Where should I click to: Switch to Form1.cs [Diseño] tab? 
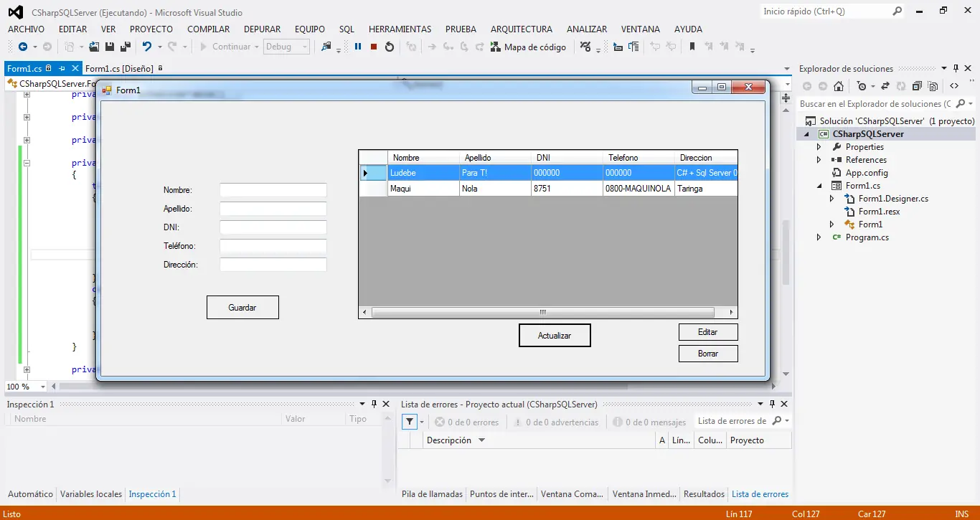(x=120, y=69)
